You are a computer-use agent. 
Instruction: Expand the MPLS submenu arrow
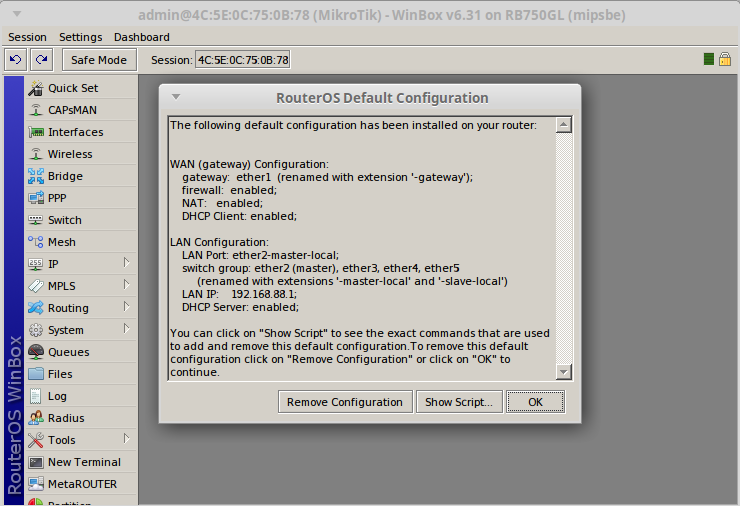(x=126, y=285)
